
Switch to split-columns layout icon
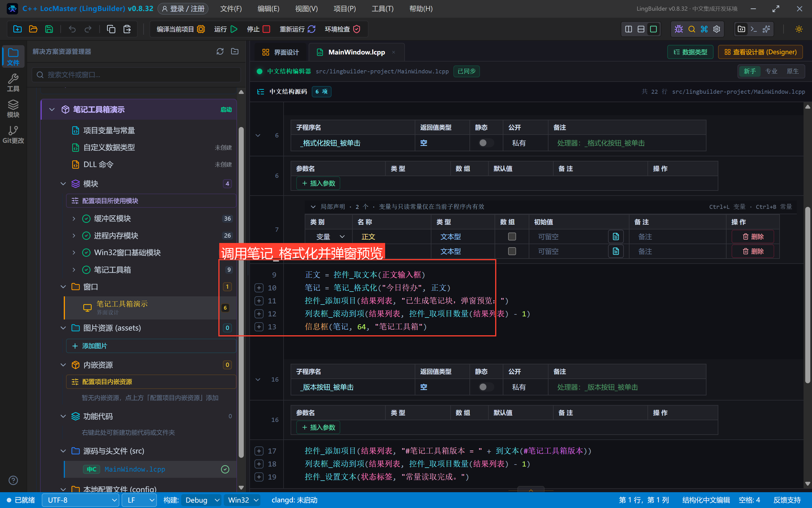[629, 29]
